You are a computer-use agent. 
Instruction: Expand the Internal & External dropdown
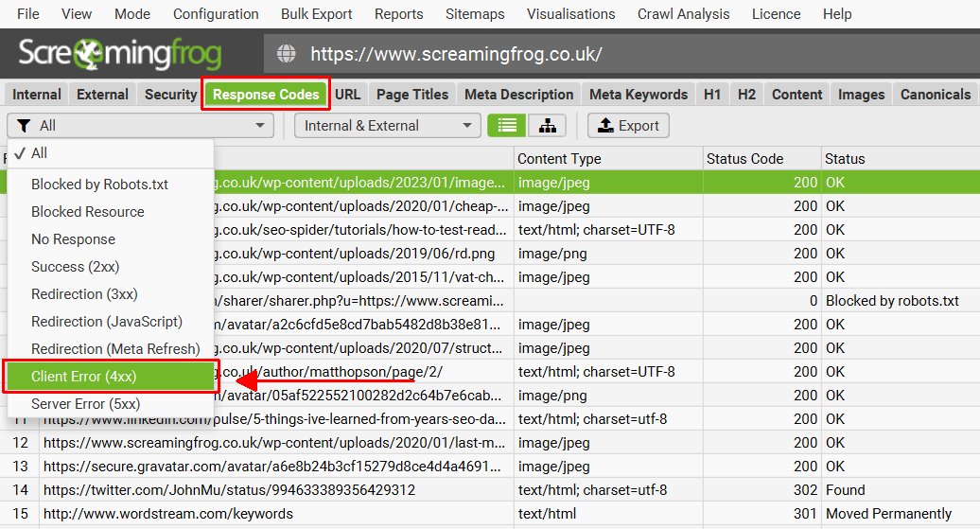coord(388,126)
